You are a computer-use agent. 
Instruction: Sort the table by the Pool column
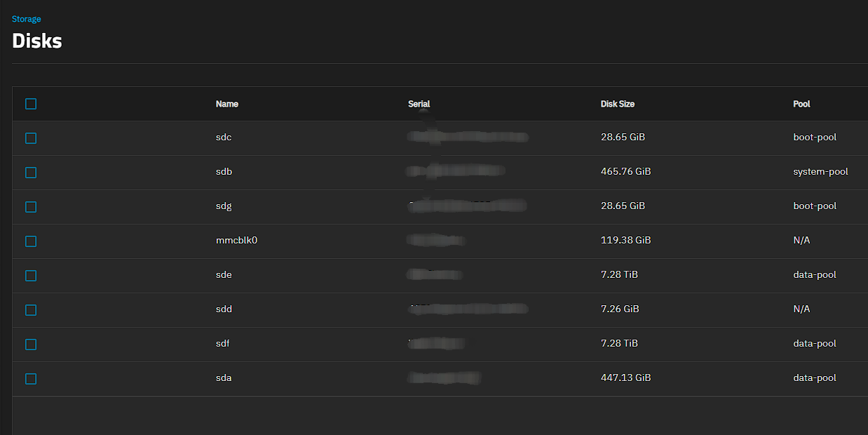(801, 103)
